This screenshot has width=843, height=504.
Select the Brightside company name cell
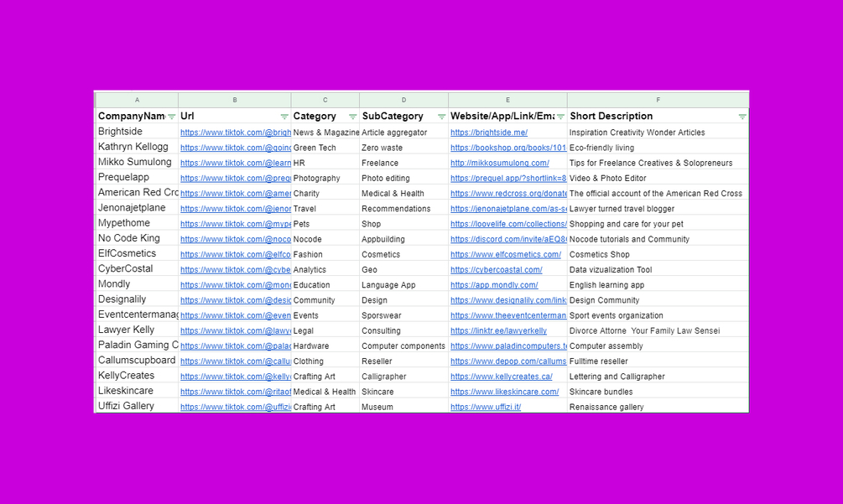pyautogui.click(x=137, y=132)
